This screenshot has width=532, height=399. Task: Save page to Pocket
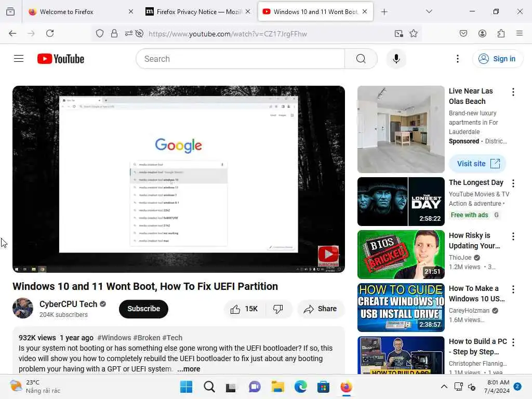pyautogui.click(x=463, y=33)
